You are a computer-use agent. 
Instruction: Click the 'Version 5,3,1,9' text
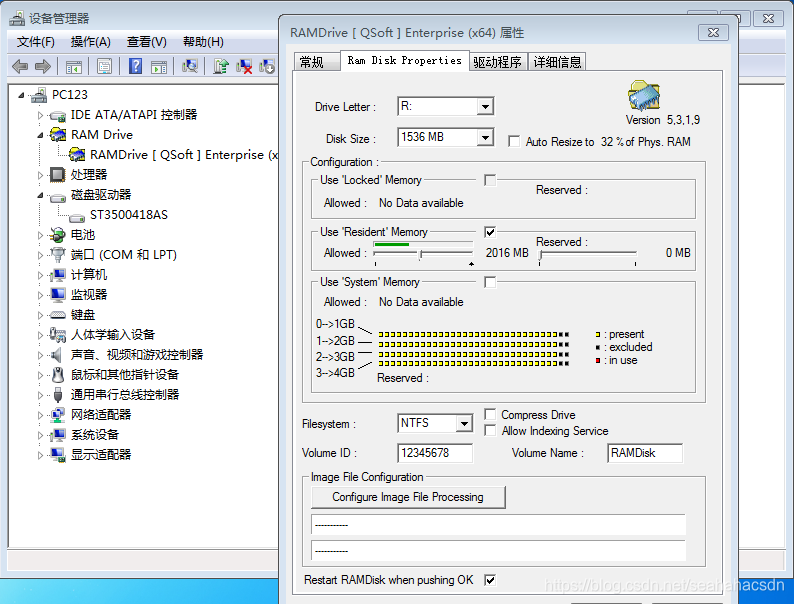663,120
